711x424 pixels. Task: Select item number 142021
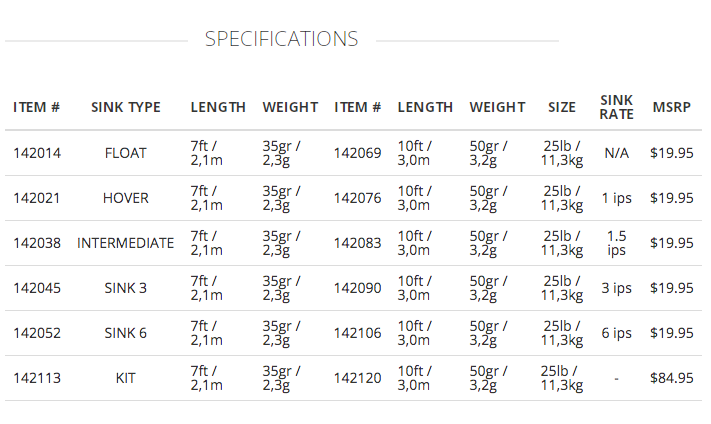coord(37,198)
